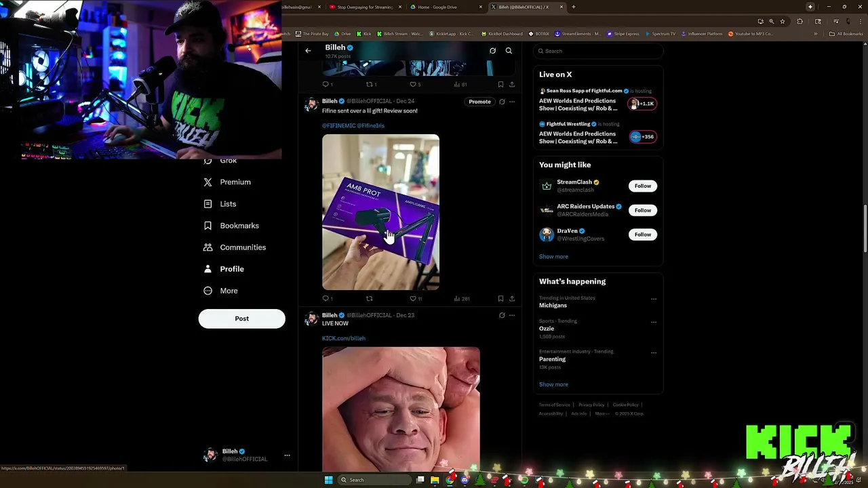Screen dimensions: 868x488
Task: Open options for the Ozzie trend
Action: [654, 322]
